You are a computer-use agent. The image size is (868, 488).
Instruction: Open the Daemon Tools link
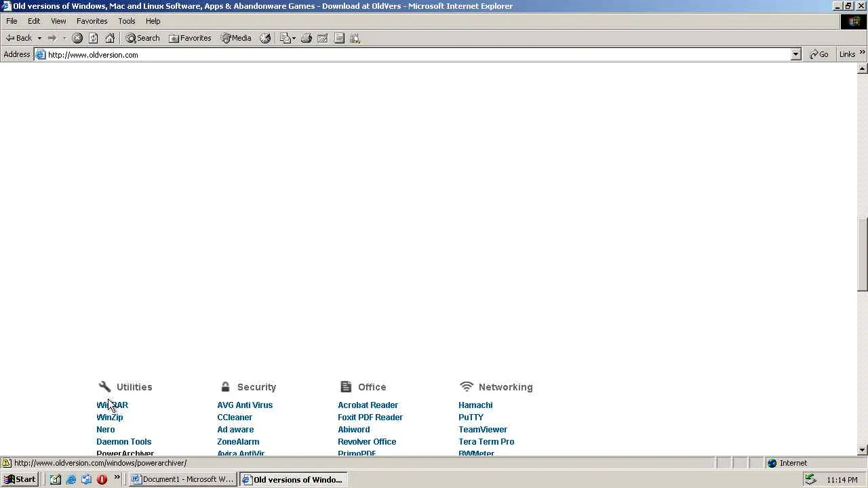pyautogui.click(x=124, y=442)
